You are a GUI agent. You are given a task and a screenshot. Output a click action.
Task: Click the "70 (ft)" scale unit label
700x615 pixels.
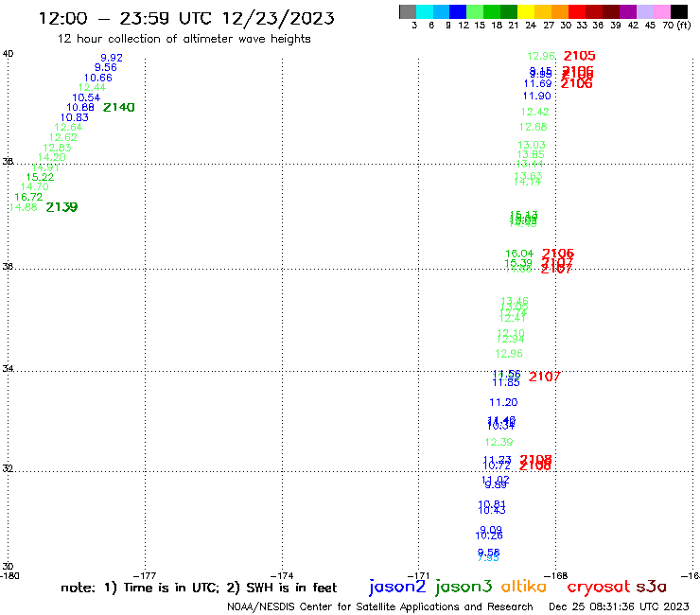click(x=676, y=26)
